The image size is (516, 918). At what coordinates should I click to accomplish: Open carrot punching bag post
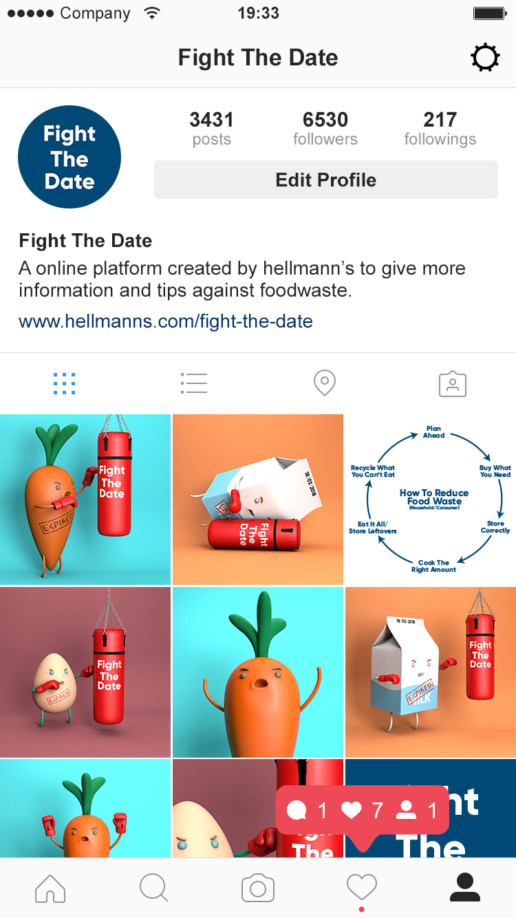click(x=86, y=499)
